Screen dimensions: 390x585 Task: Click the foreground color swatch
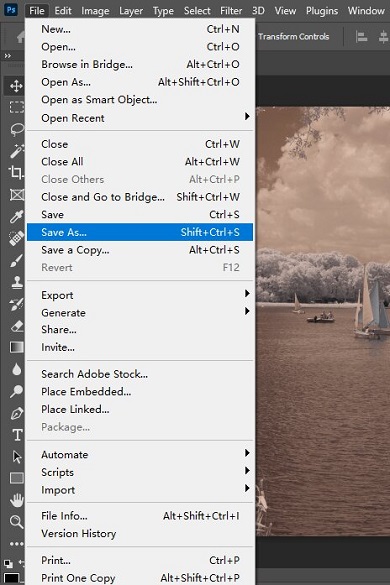click(x=10, y=578)
